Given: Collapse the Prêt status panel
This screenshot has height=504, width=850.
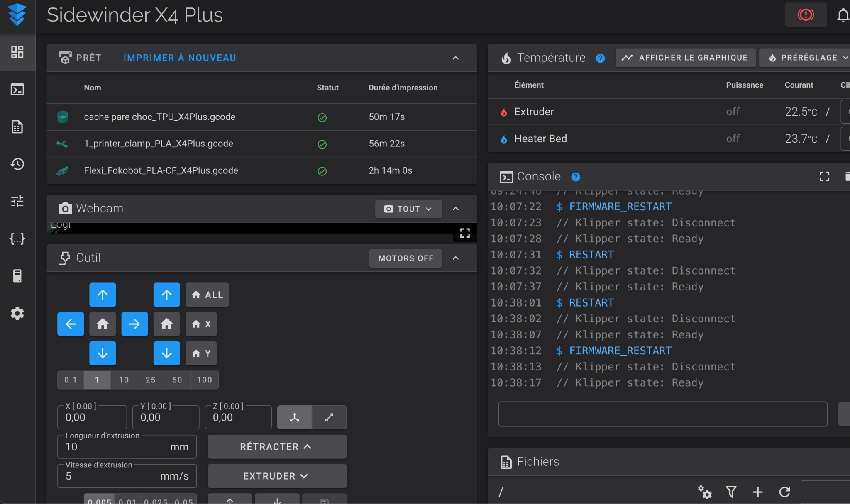Looking at the screenshot, I should (456, 58).
